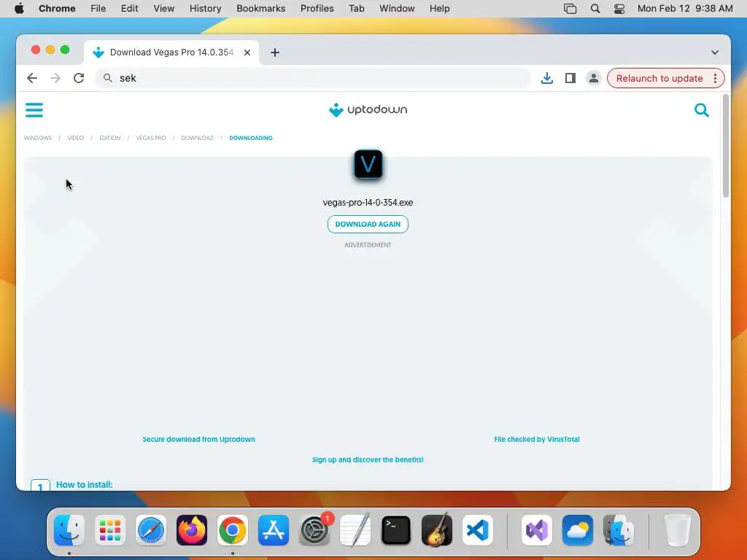Open Visual Studio from the dock
The width and height of the screenshot is (747, 560).
pyautogui.click(x=537, y=530)
